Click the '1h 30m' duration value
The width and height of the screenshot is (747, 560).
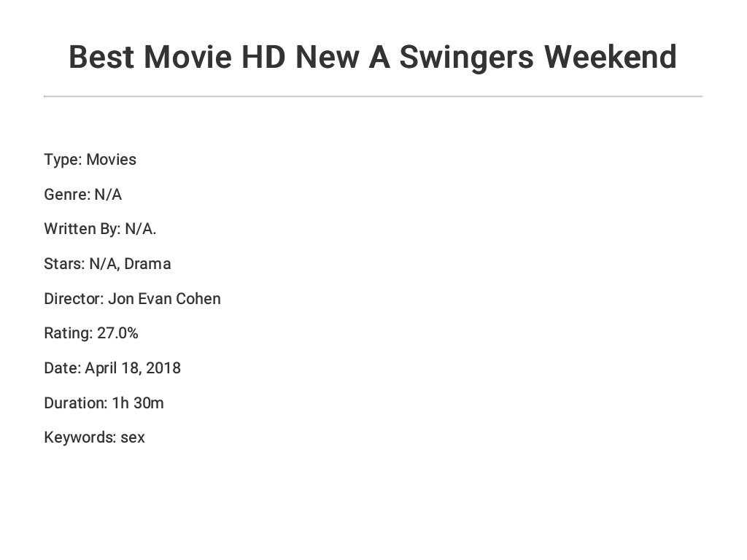(x=137, y=402)
